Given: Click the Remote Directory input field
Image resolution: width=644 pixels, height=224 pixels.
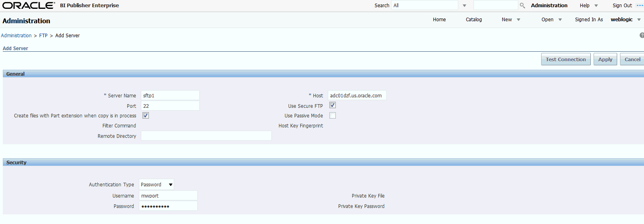Looking at the screenshot, I should [x=206, y=136].
